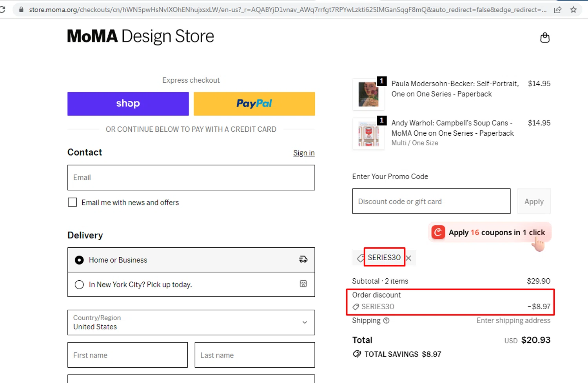Click the Andy Warhol Soup Cans book thumbnail
Image resolution: width=588 pixels, height=383 pixels.
[x=368, y=134]
